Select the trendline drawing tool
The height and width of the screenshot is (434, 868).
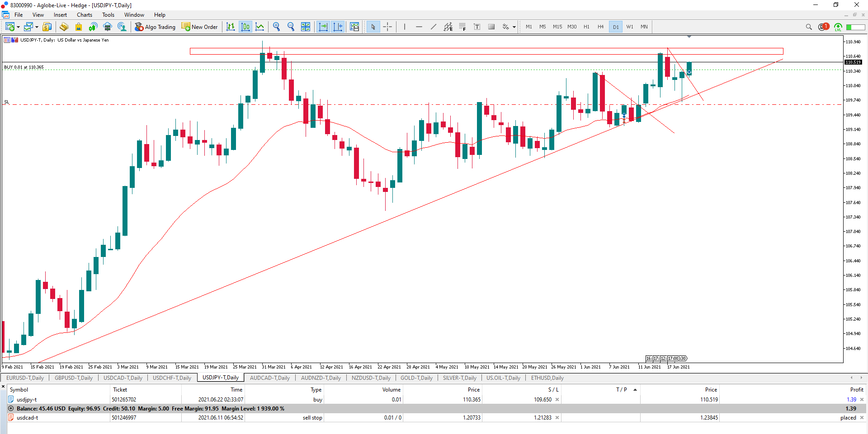click(x=434, y=27)
